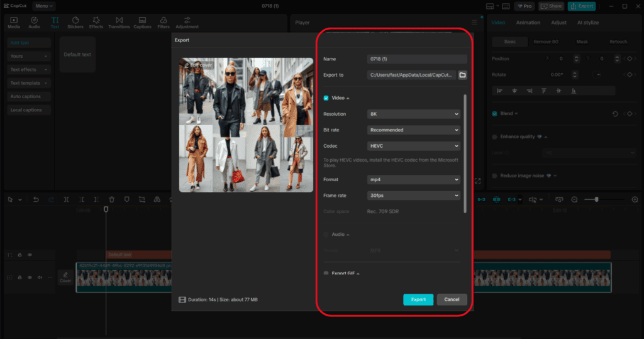Open the Filters panel
The height and width of the screenshot is (339, 644).
click(x=163, y=23)
